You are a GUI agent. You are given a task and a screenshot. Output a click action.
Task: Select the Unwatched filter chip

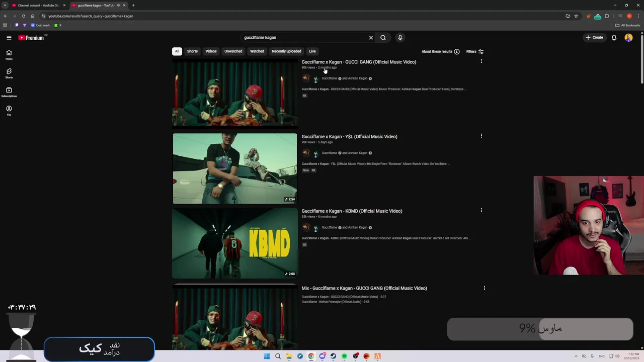pos(233,51)
